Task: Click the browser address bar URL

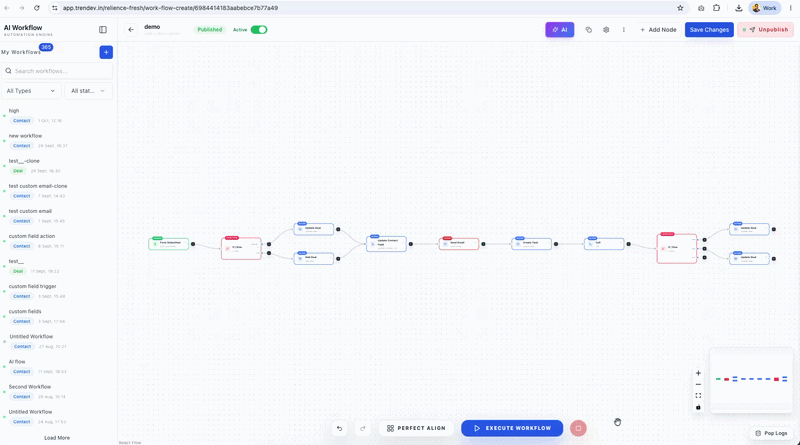Action: click(170, 8)
